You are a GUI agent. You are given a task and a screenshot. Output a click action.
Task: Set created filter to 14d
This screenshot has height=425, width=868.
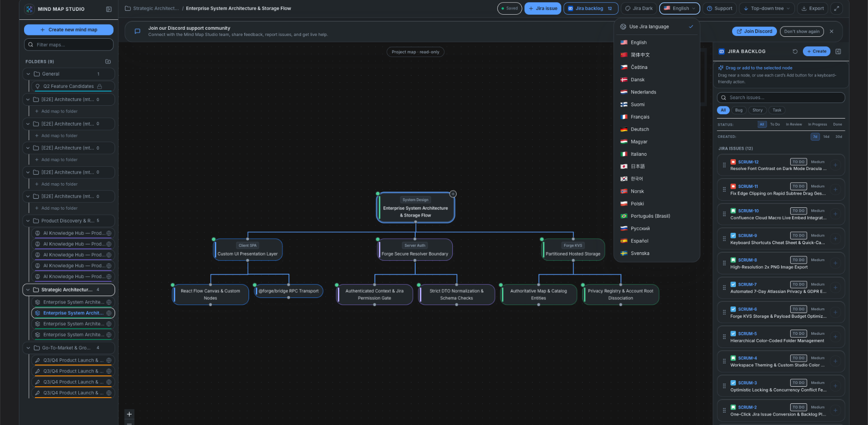(x=826, y=137)
